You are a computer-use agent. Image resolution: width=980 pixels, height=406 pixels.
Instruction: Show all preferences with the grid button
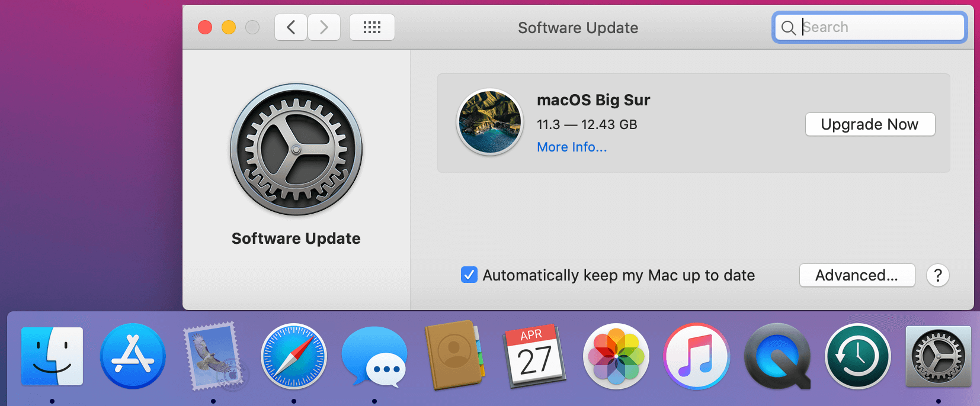372,27
